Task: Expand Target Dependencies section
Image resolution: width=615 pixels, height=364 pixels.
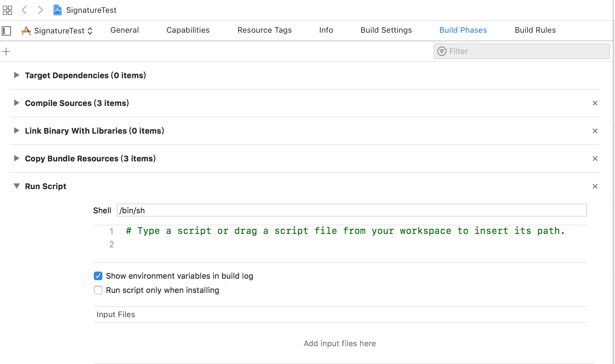Action: pyautogui.click(x=16, y=75)
